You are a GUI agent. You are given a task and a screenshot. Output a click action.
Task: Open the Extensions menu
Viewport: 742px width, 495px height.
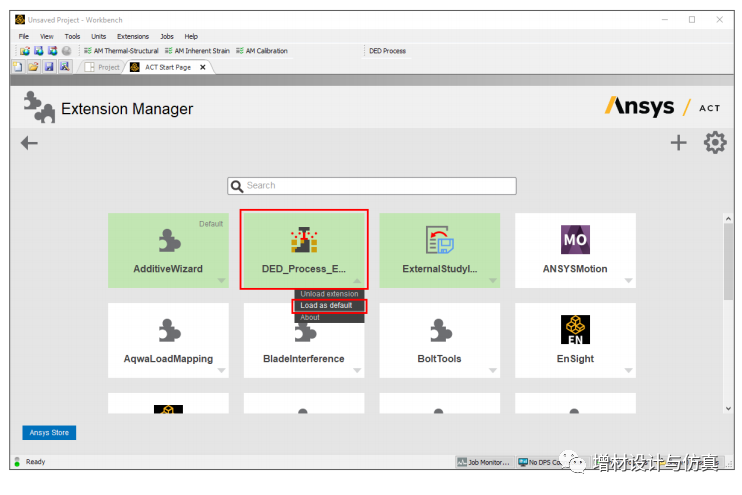coord(132,36)
